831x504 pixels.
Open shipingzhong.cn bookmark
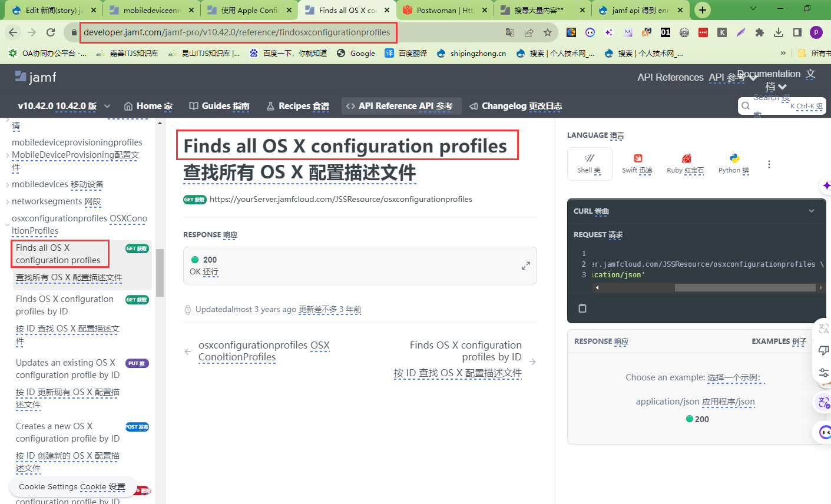tap(472, 53)
